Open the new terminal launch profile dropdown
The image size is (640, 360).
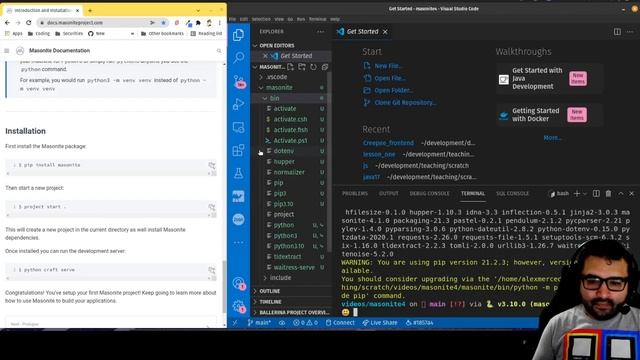click(585, 193)
